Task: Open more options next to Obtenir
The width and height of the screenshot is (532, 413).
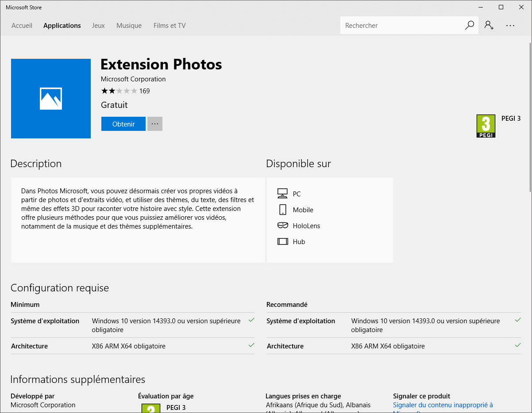Action: pos(155,124)
